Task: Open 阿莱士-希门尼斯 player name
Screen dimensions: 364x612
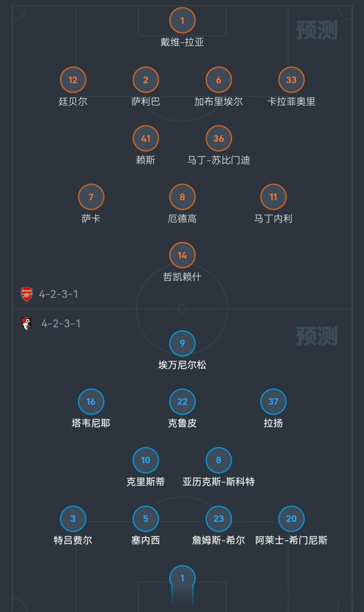Action: (292, 541)
